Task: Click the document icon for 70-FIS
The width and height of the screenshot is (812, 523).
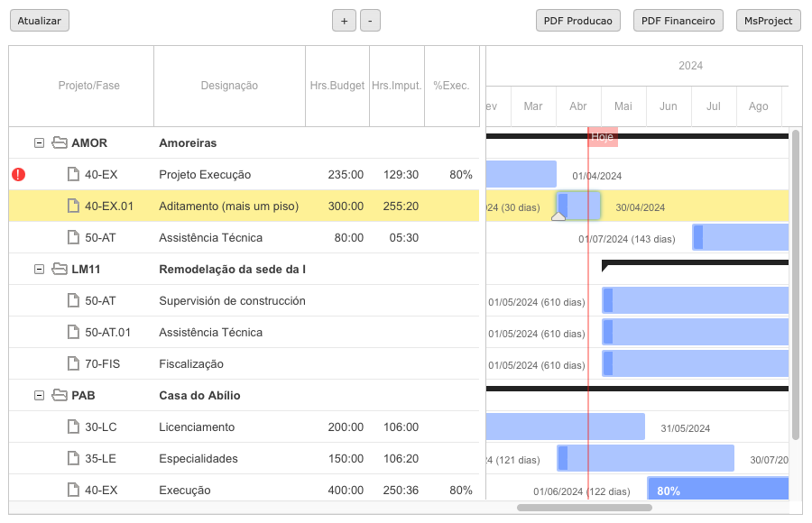Action: pyautogui.click(x=73, y=363)
